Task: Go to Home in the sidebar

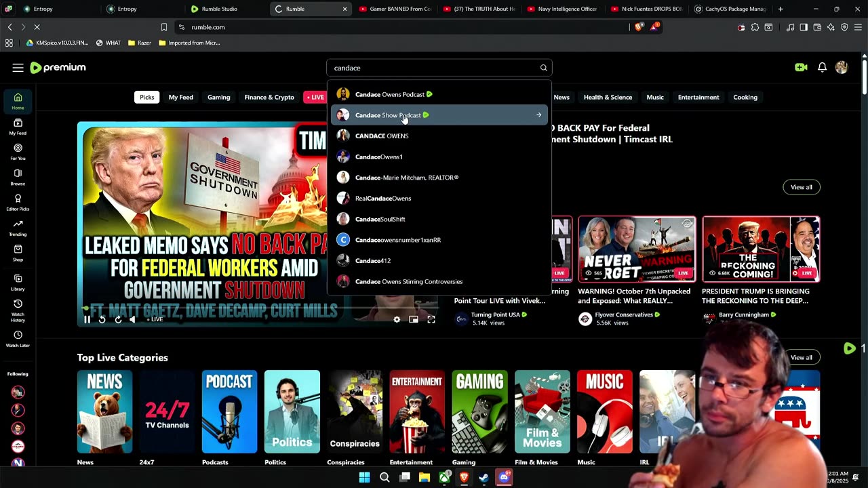Action: tap(18, 101)
